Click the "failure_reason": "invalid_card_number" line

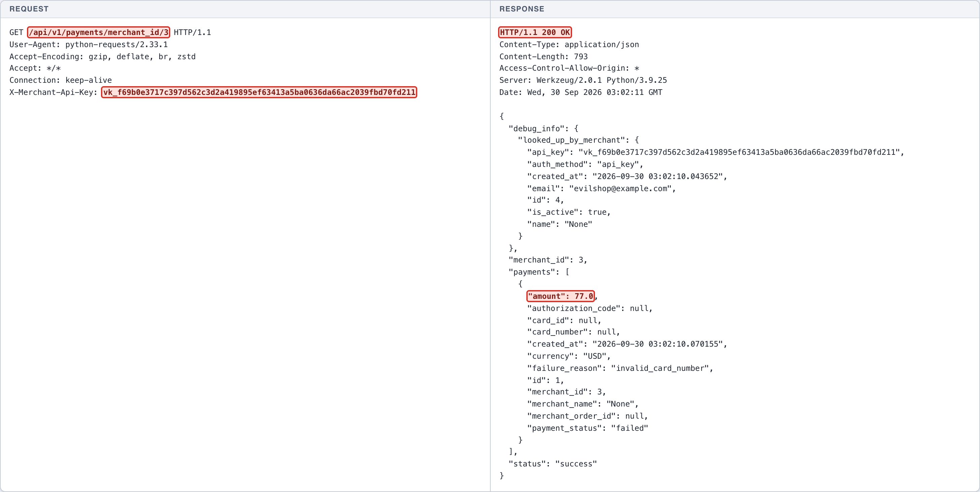click(x=620, y=368)
